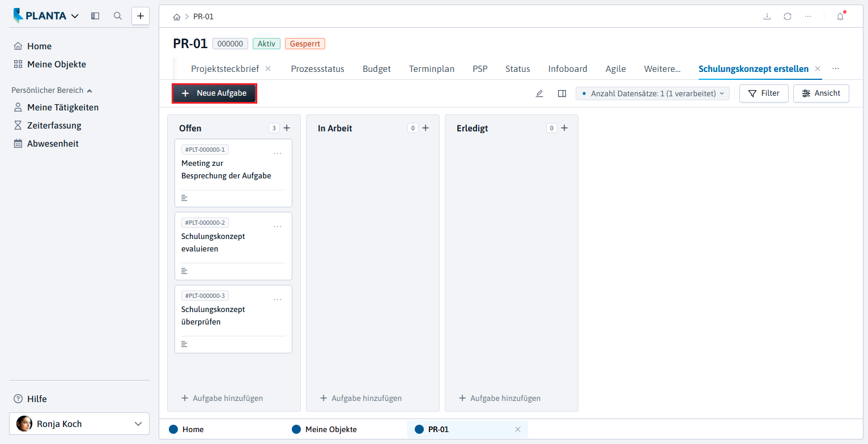Open three-dot menu on Schulungsconcept evaluieren card
The image size is (868, 444).
[x=278, y=227]
